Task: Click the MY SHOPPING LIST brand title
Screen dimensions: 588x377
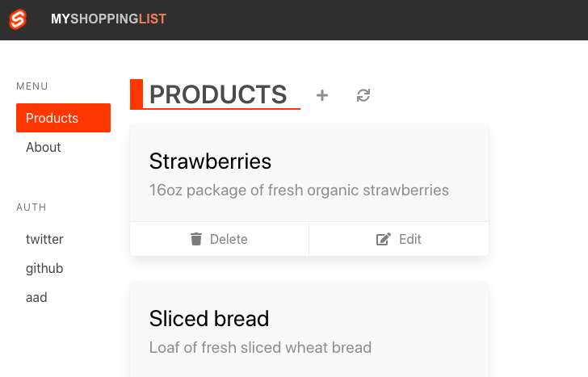Action: (x=108, y=19)
